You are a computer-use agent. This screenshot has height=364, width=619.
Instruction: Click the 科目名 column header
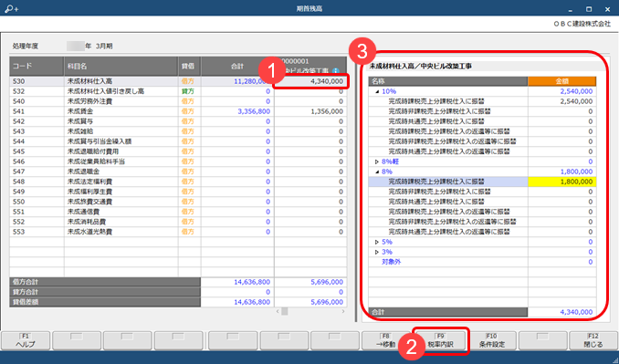tap(121, 67)
